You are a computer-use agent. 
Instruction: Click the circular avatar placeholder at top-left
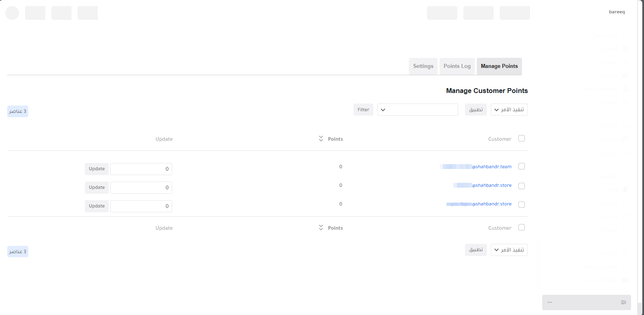[x=12, y=13]
